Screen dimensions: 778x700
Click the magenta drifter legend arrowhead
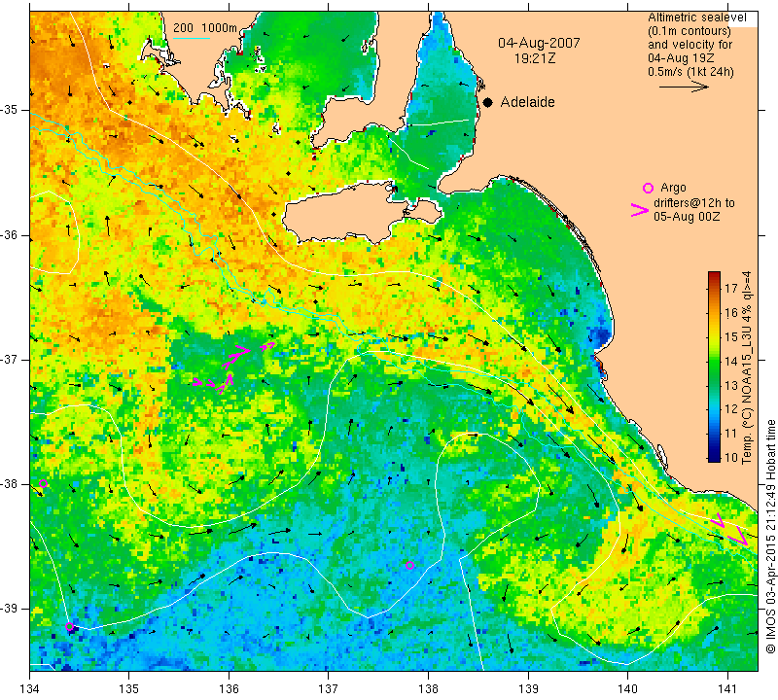pos(640,210)
